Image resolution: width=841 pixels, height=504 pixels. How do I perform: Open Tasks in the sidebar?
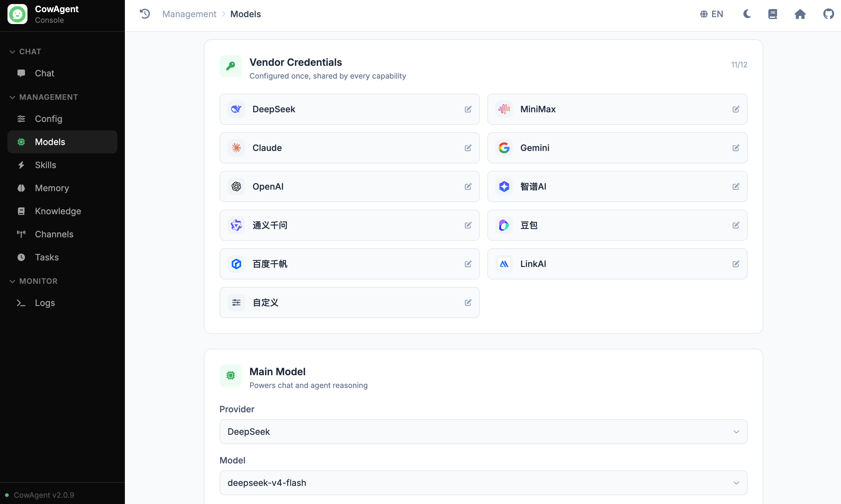[62, 257]
